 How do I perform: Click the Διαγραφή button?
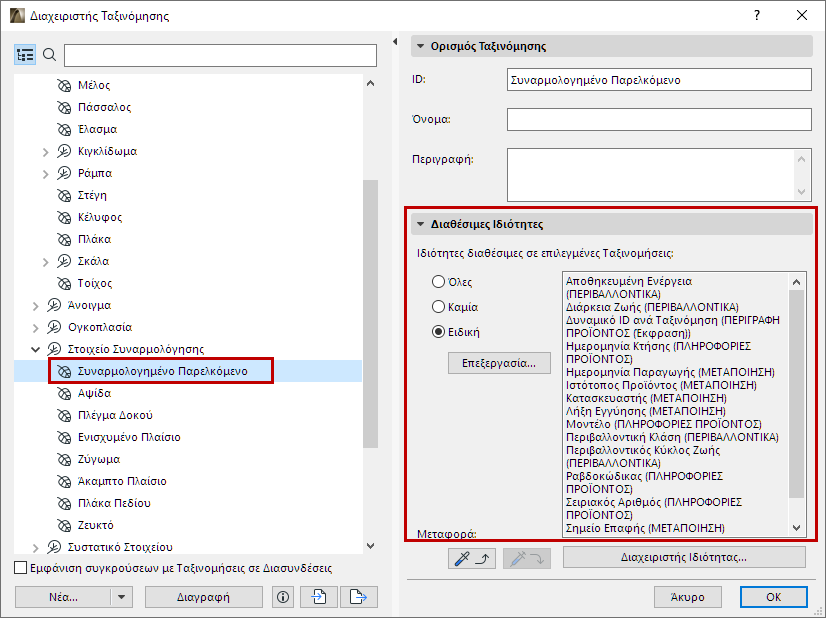(x=203, y=597)
